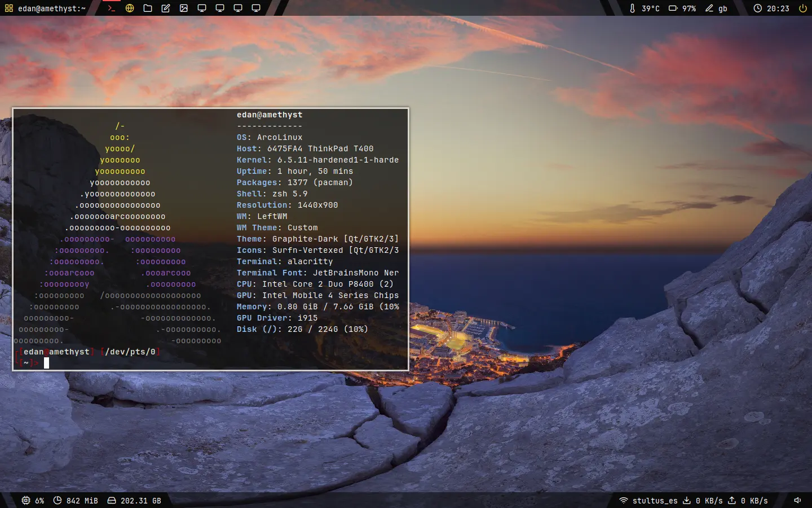This screenshot has width=812, height=508.
Task: Click the edan@amethyst text in the shell prompt
Action: point(57,352)
